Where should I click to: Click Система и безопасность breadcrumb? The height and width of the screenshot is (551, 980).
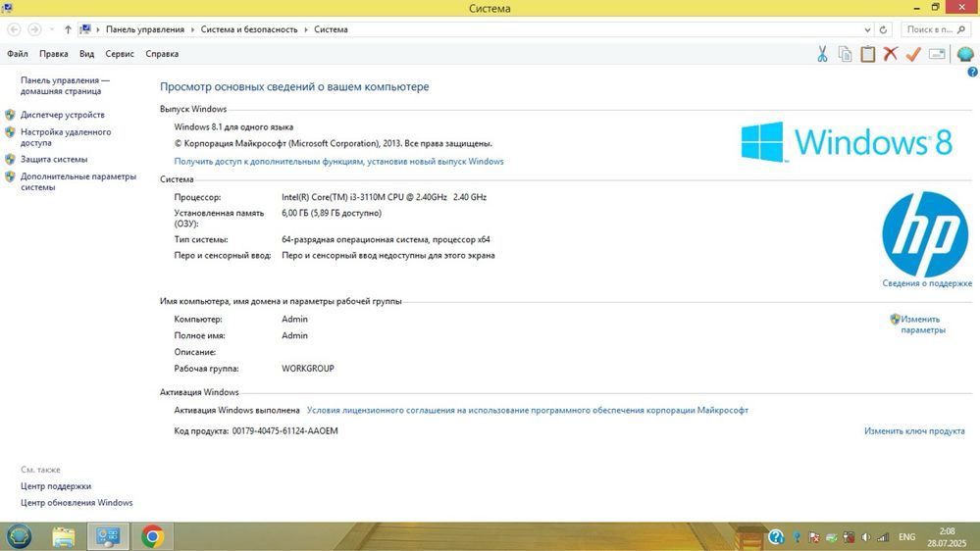[x=249, y=29]
